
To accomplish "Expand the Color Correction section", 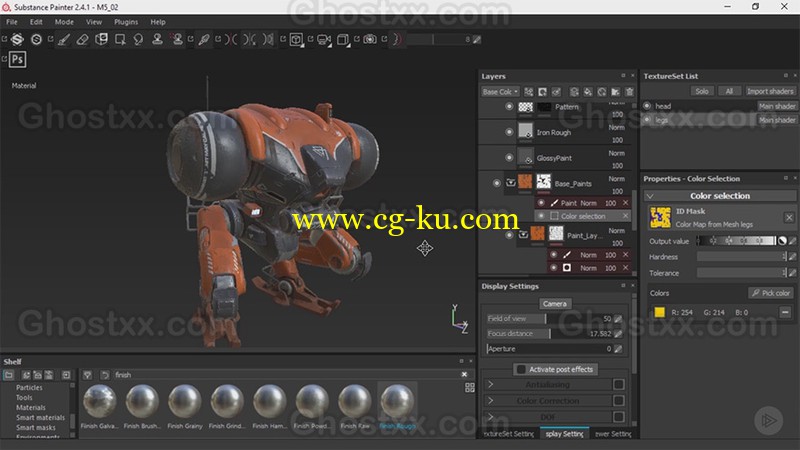I will [490, 401].
